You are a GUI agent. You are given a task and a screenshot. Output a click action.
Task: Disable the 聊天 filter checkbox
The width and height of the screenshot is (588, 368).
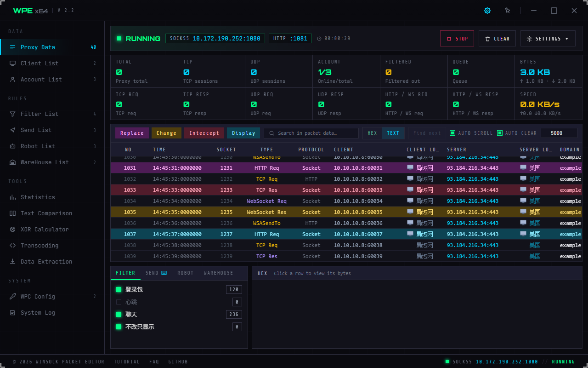[119, 314]
